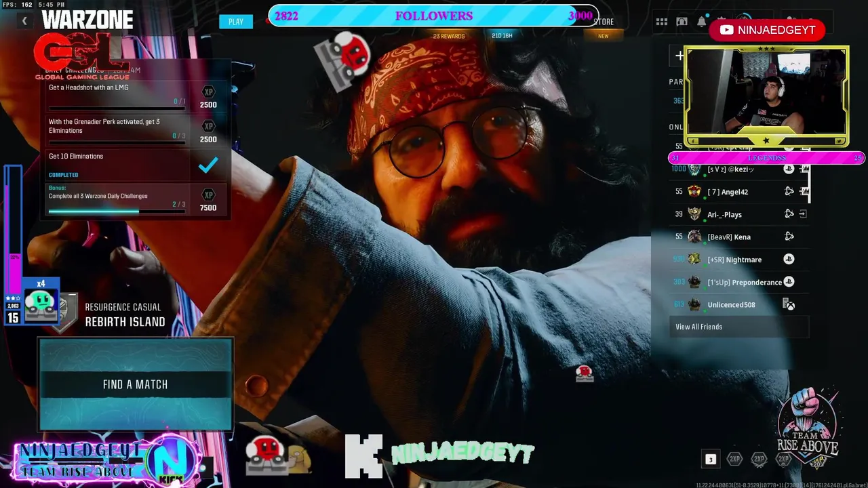The height and width of the screenshot is (488, 868).
Task: Click 'Complete all 3 Warzone Daily Challenges'
Action: [137, 199]
